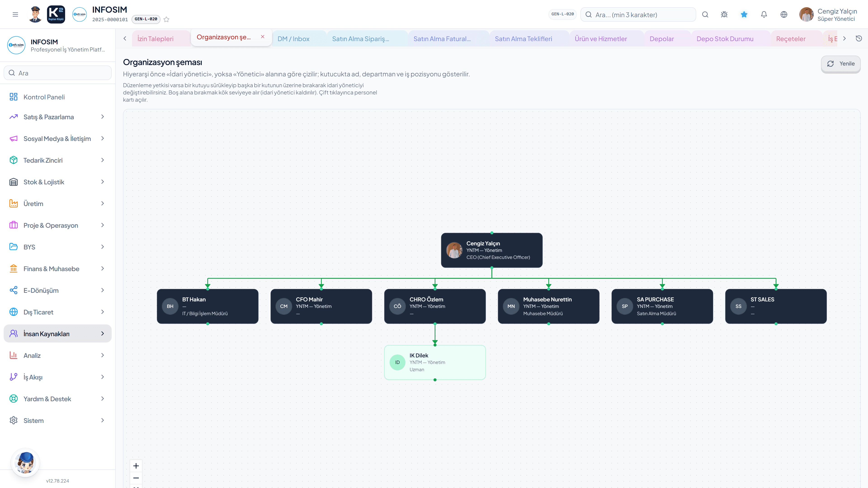Open the Depolar tab
Image resolution: width=868 pixels, height=488 pixels.
pos(667,39)
